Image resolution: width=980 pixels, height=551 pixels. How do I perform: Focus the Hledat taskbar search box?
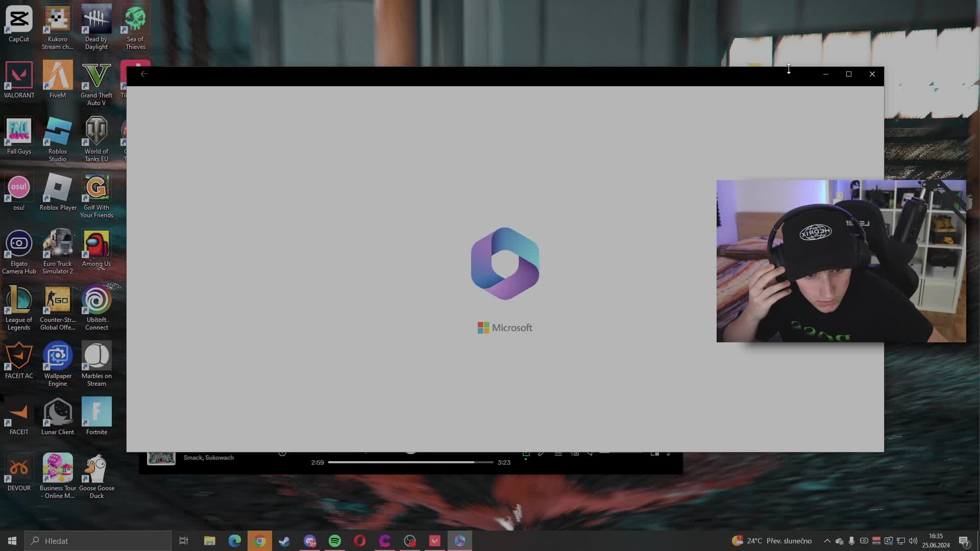(98, 541)
